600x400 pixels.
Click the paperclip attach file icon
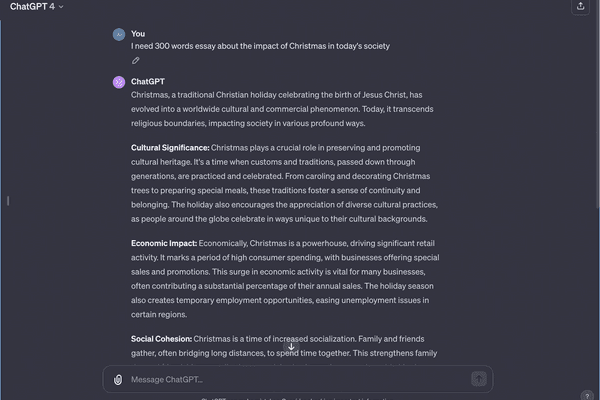[118, 379]
